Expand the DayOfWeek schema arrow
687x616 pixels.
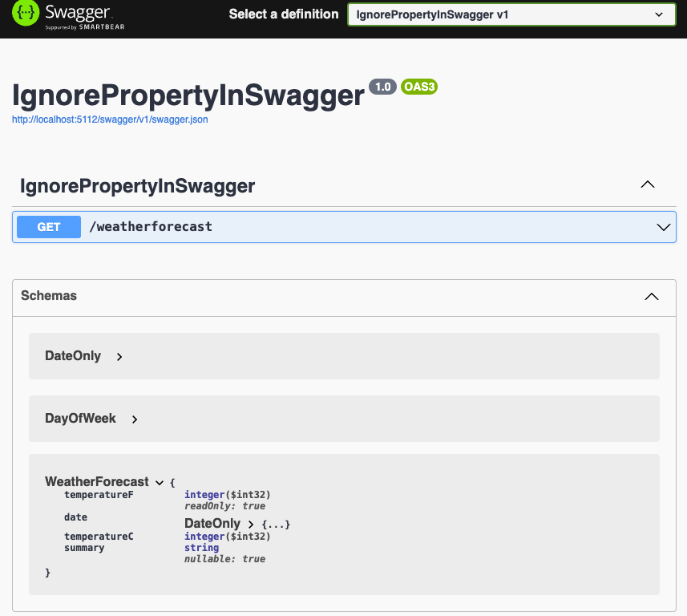[x=135, y=419]
